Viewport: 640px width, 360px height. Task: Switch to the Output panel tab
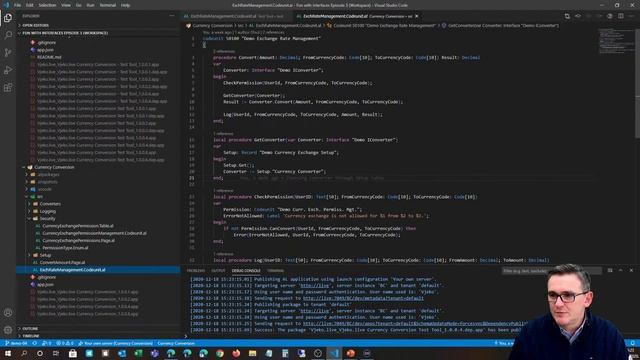tap(218, 271)
